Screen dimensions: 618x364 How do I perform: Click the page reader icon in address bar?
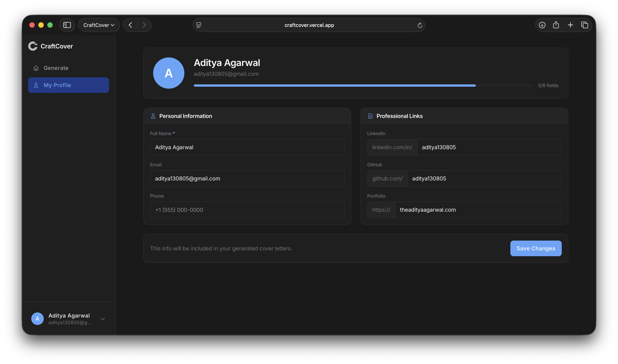click(x=199, y=25)
